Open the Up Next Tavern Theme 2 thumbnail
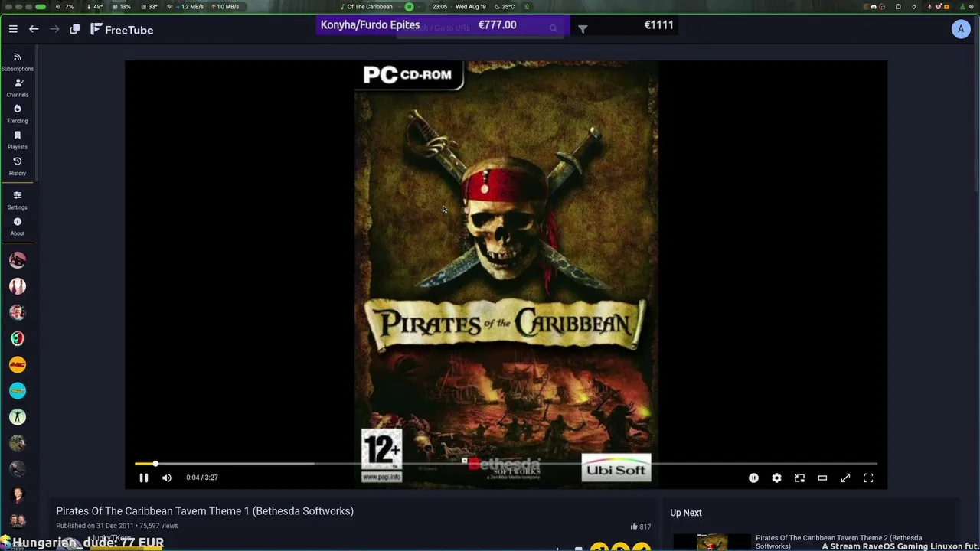 coord(712,543)
